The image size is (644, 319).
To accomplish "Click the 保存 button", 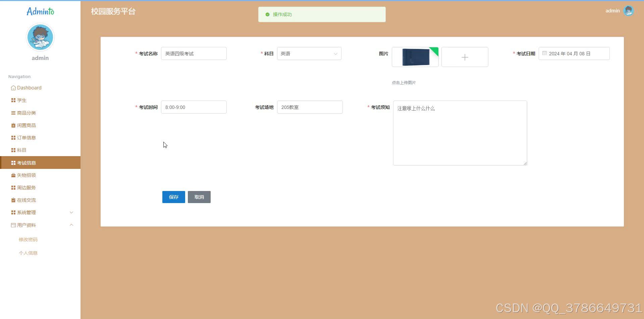I will click(174, 197).
